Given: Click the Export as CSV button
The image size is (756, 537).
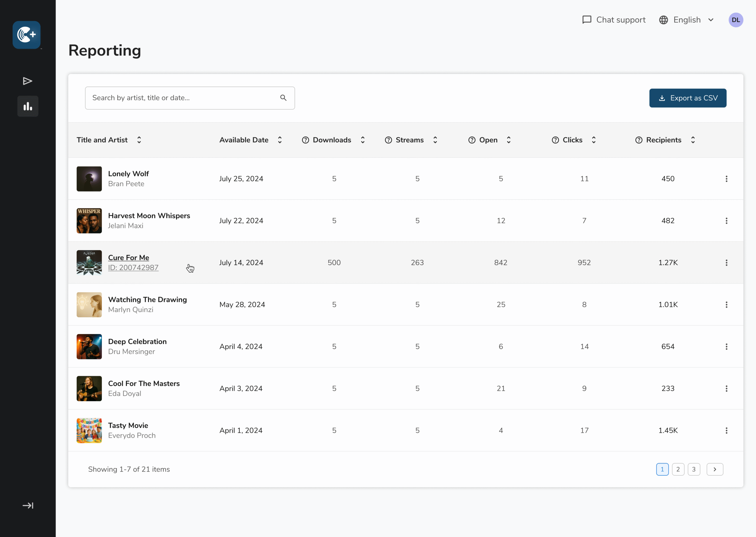Looking at the screenshot, I should coord(687,98).
